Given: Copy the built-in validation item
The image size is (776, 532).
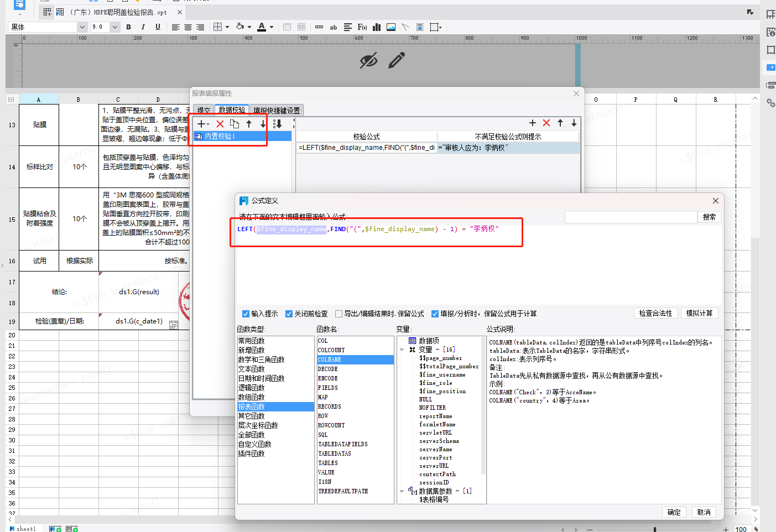Looking at the screenshot, I should 235,124.
